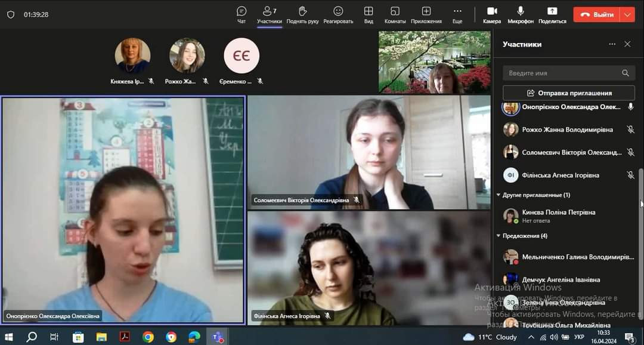This screenshot has width=644, height=345.
Task: Open File Explorer from taskbar
Action: 101,337
